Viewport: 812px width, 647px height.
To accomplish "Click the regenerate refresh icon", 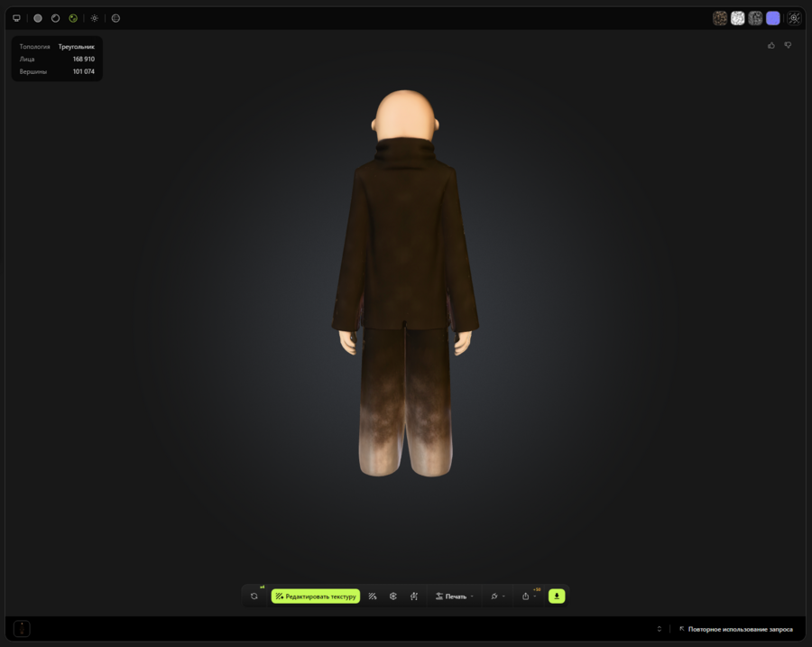I will pos(254,596).
